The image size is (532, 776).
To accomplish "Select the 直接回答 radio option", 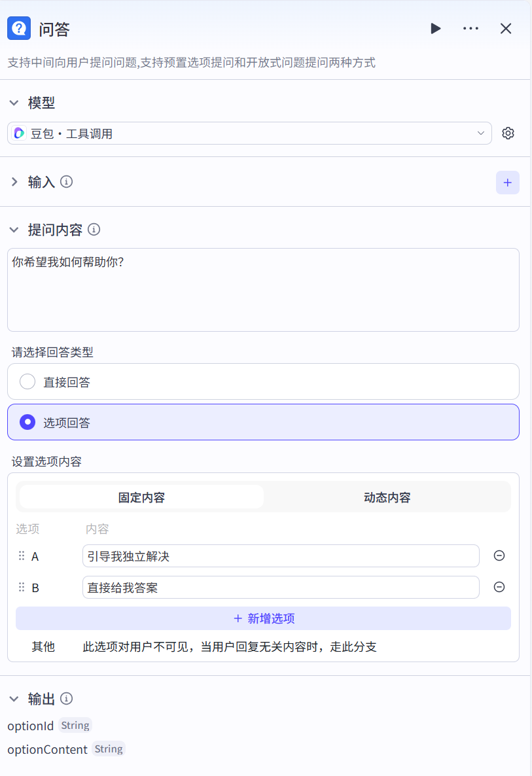I will 27,381.
